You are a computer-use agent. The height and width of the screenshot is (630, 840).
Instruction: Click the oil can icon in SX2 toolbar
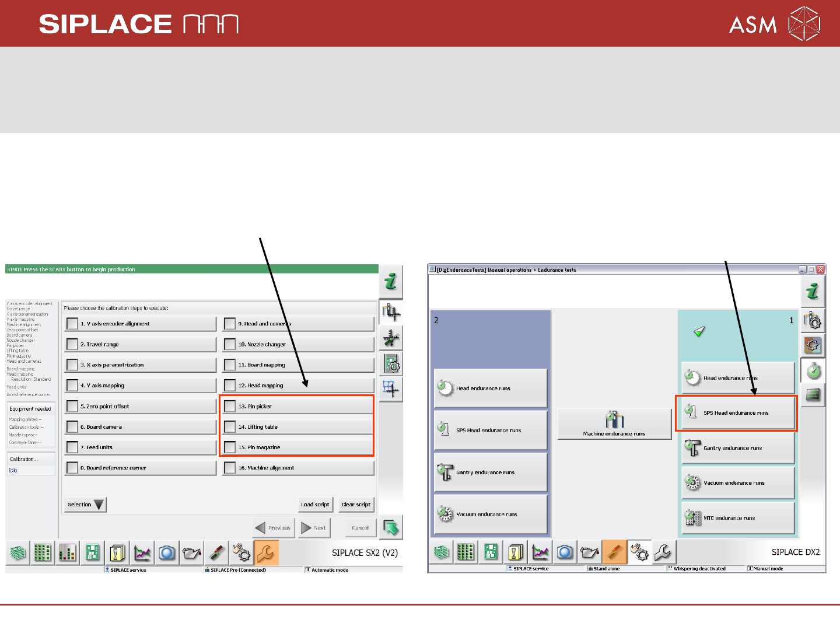192,552
